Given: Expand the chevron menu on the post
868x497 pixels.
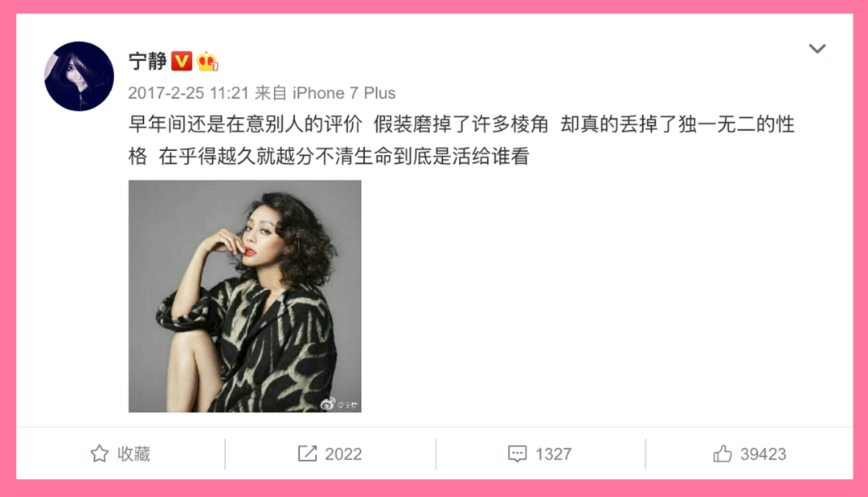Looking at the screenshot, I should (x=817, y=49).
